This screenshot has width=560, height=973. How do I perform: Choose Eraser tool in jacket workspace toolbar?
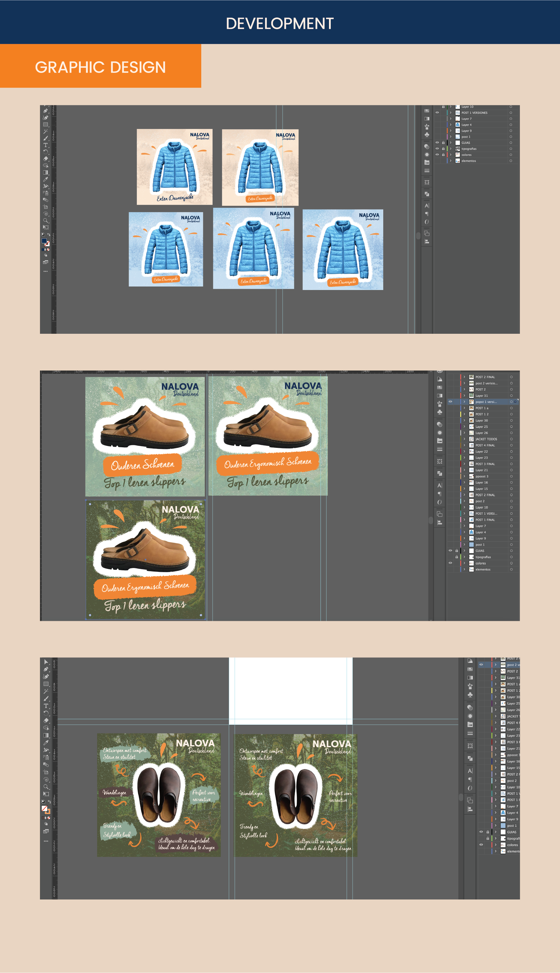click(x=45, y=158)
